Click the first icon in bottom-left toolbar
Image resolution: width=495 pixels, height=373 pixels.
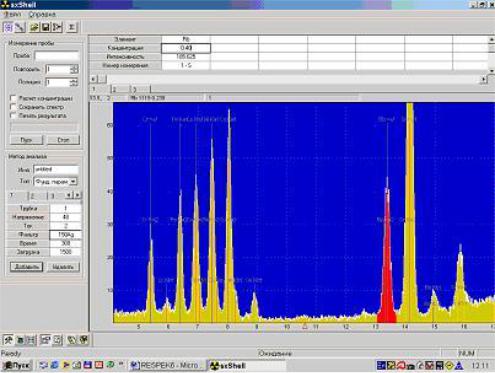pos(8,340)
